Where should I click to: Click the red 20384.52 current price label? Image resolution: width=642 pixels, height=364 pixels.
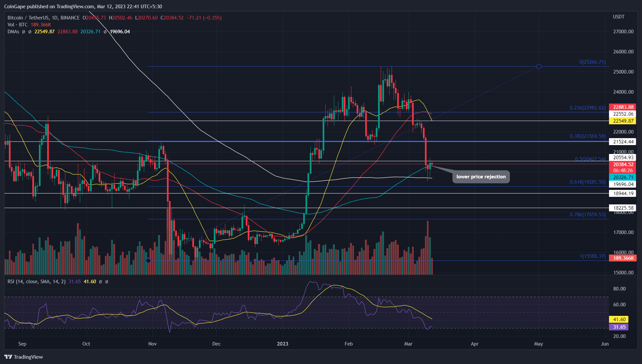pyautogui.click(x=623, y=165)
